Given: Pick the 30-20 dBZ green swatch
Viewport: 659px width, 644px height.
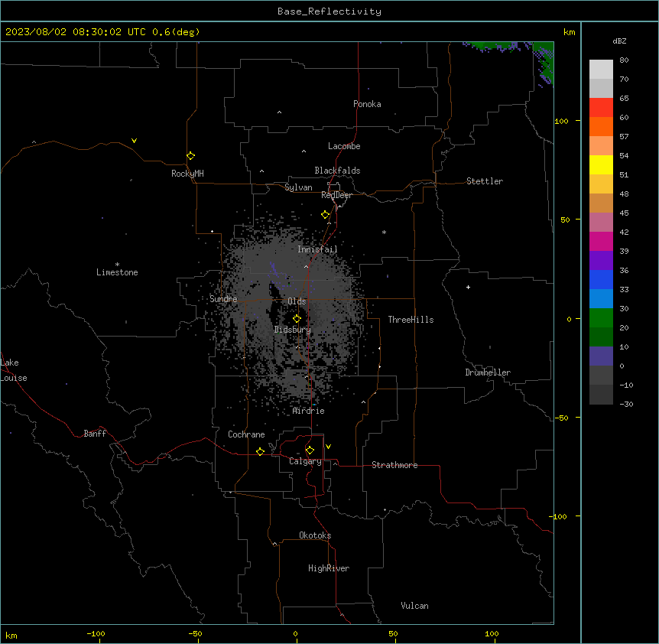Looking at the screenshot, I should tap(601, 318).
